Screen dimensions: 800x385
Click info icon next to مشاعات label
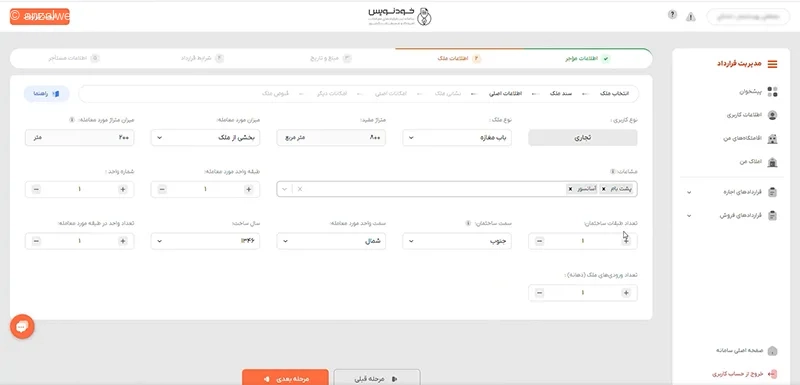pyautogui.click(x=613, y=172)
